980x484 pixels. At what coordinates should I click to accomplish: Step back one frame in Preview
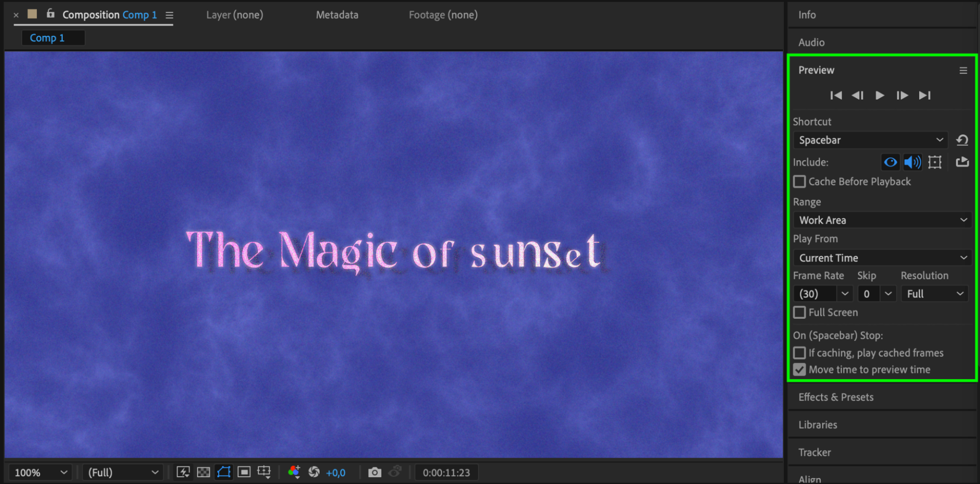tap(857, 95)
